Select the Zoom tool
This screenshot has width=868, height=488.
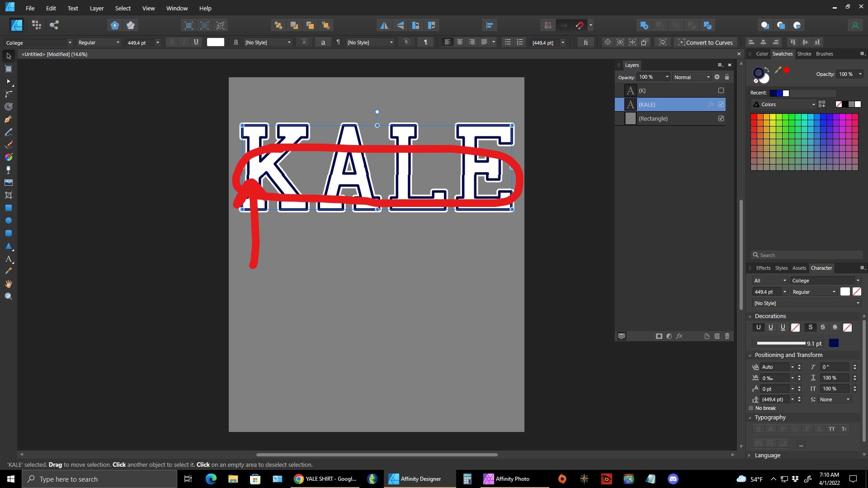click(9, 296)
